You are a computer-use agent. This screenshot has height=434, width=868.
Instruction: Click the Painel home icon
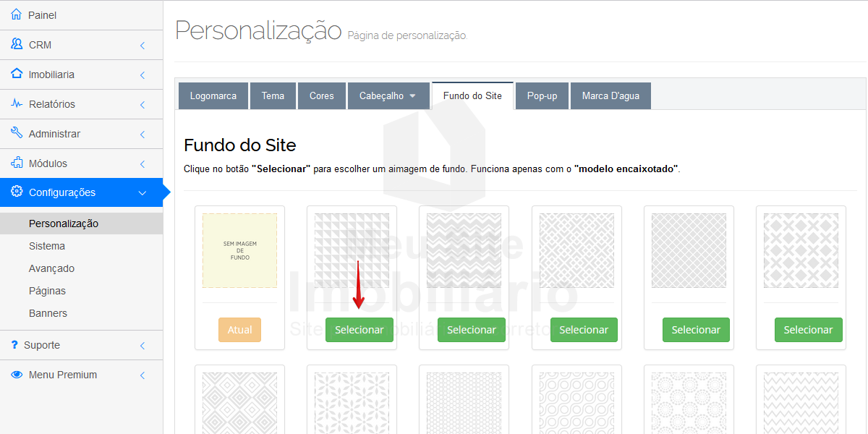pyautogui.click(x=17, y=15)
